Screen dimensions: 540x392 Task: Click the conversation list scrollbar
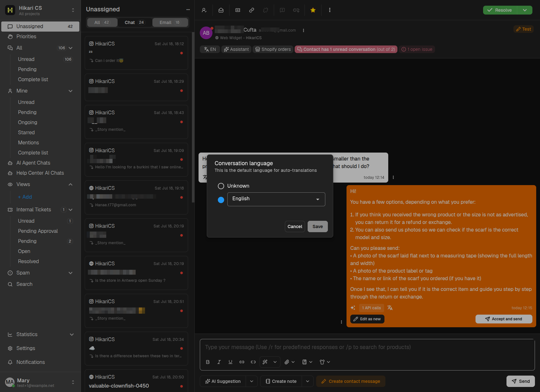tap(193, 117)
